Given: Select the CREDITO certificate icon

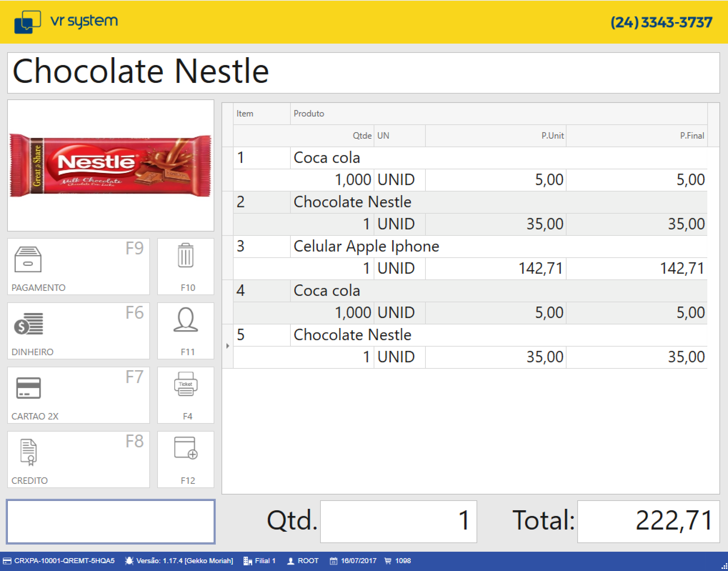Looking at the screenshot, I should coord(29,452).
